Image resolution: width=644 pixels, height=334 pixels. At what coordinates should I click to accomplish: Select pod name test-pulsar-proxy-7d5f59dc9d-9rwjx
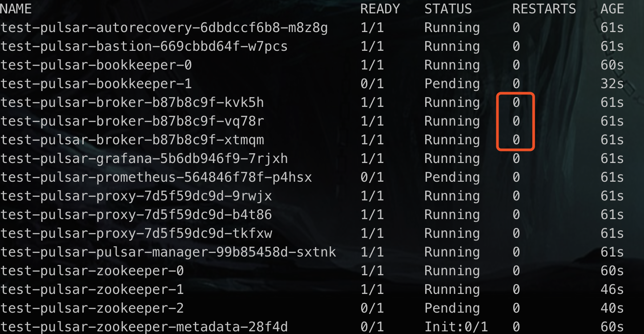[x=136, y=196]
